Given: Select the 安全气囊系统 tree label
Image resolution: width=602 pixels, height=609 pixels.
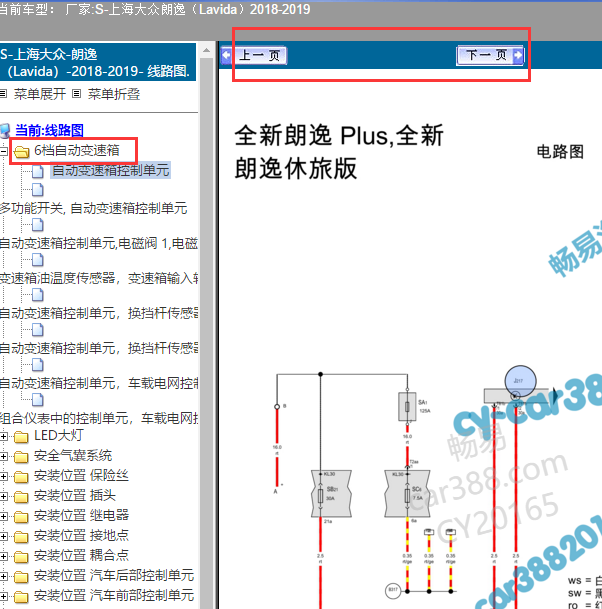Looking at the screenshot, I should (x=73, y=455).
